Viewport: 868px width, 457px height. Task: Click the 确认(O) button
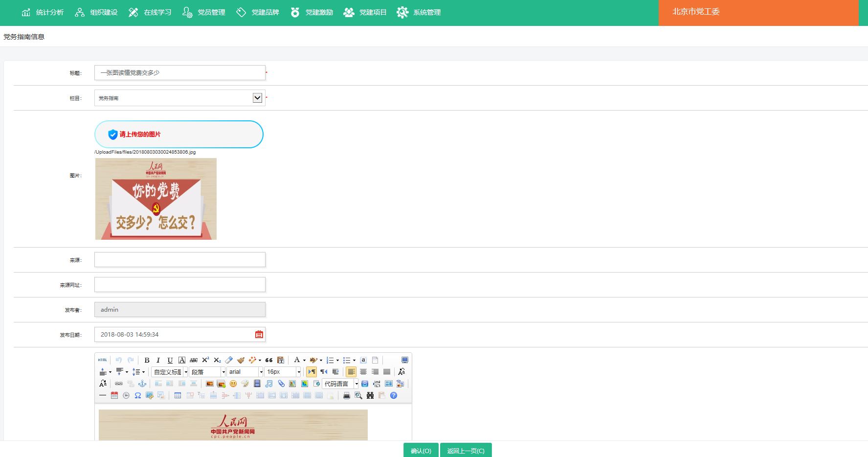coord(421,451)
